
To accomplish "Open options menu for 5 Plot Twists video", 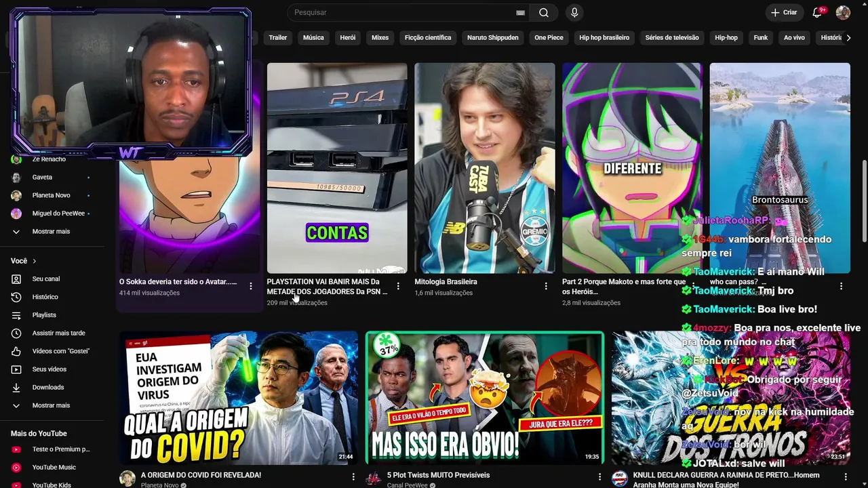I will [599, 477].
